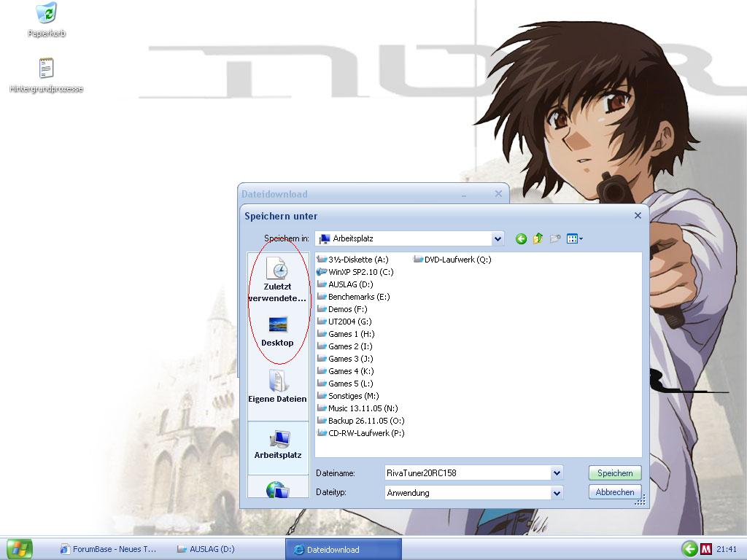The image size is (747, 560).
Task: Expand tray with green arrow icon
Action: (x=689, y=549)
